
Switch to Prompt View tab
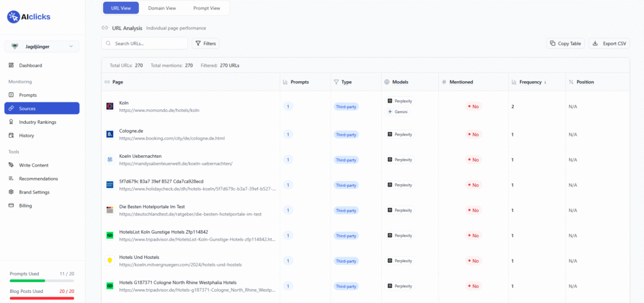pyautogui.click(x=206, y=8)
